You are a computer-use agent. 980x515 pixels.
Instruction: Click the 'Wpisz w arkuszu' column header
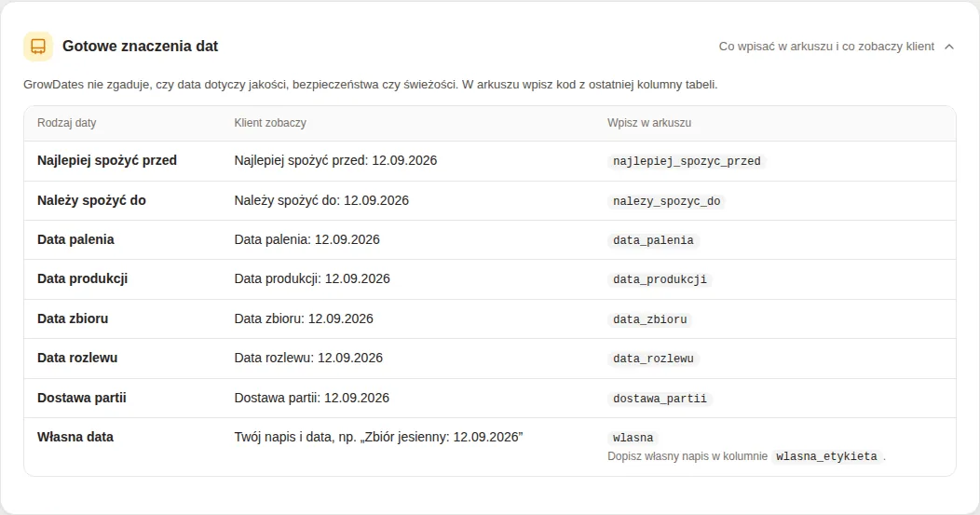click(649, 123)
